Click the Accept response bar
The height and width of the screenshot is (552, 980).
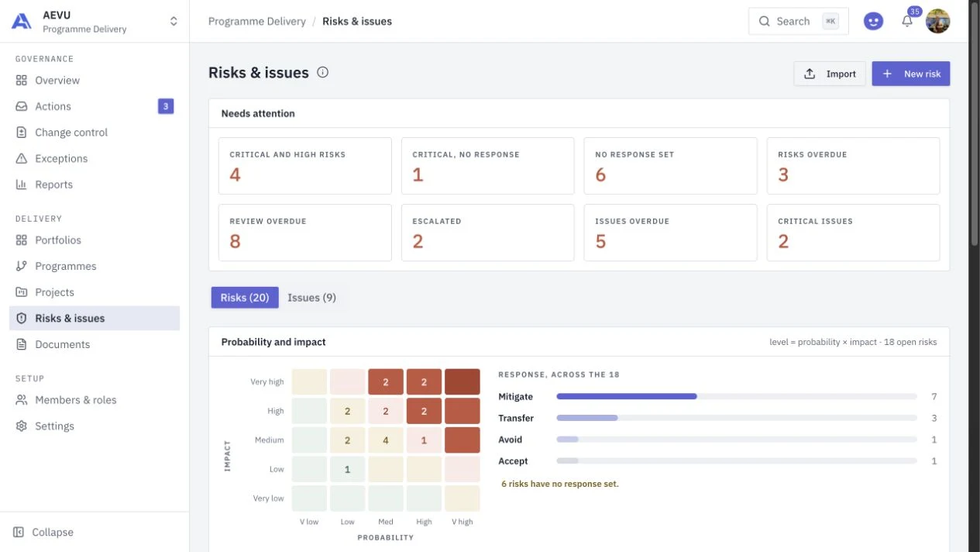(737, 461)
